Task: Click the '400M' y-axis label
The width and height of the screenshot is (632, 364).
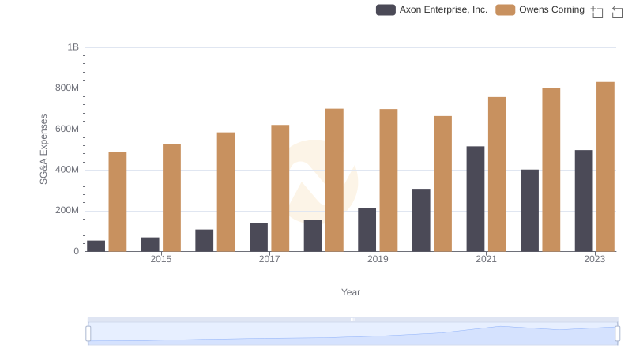Action: click(67, 170)
